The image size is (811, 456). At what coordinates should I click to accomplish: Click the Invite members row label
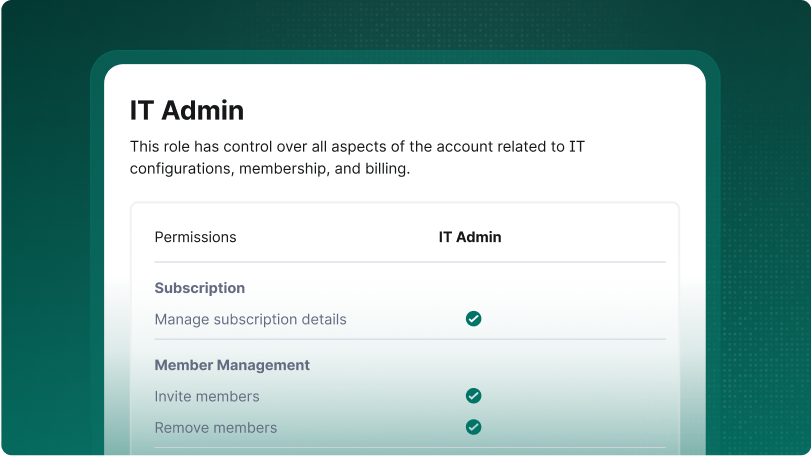(207, 397)
